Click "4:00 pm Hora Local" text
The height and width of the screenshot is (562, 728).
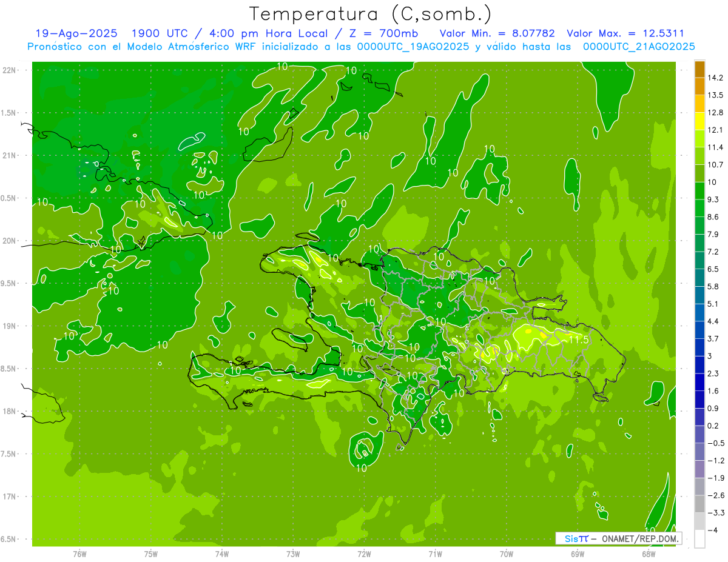point(264,33)
